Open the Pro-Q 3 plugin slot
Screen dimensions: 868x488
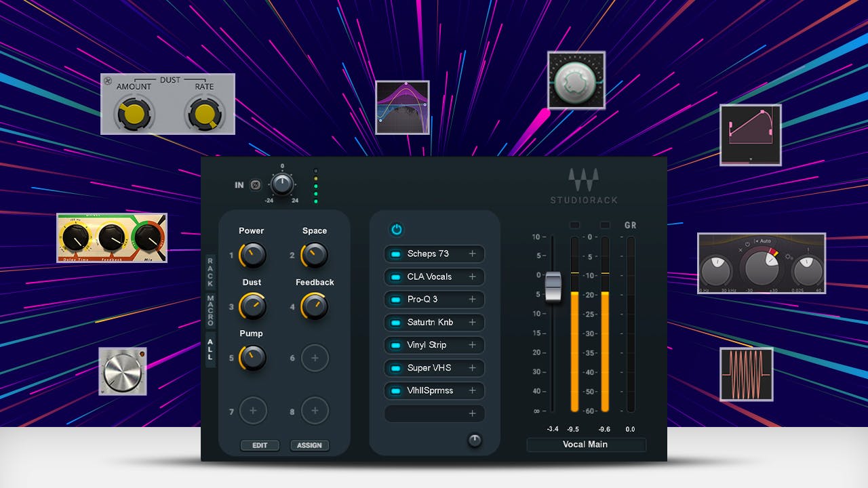tap(435, 300)
